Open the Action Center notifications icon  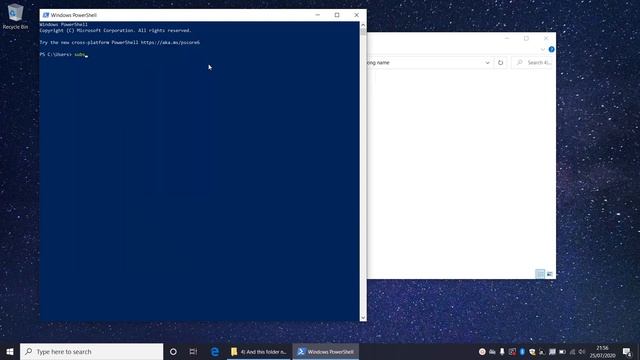pos(627,351)
